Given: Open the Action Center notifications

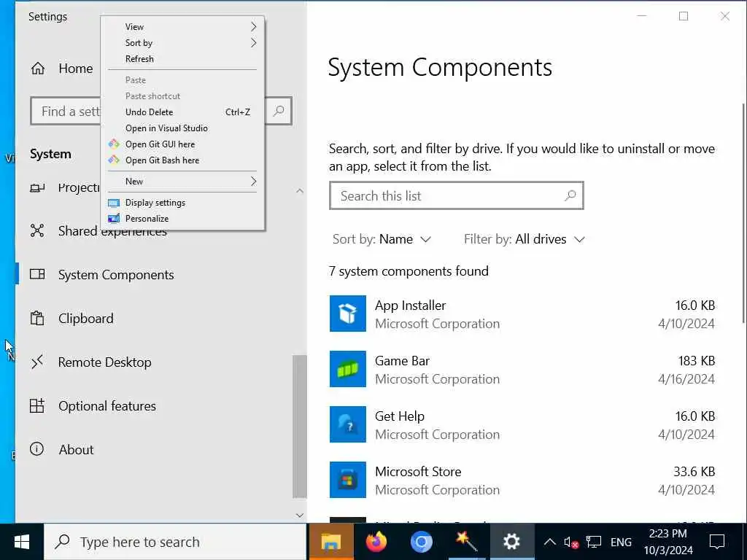Looking at the screenshot, I should [x=717, y=542].
